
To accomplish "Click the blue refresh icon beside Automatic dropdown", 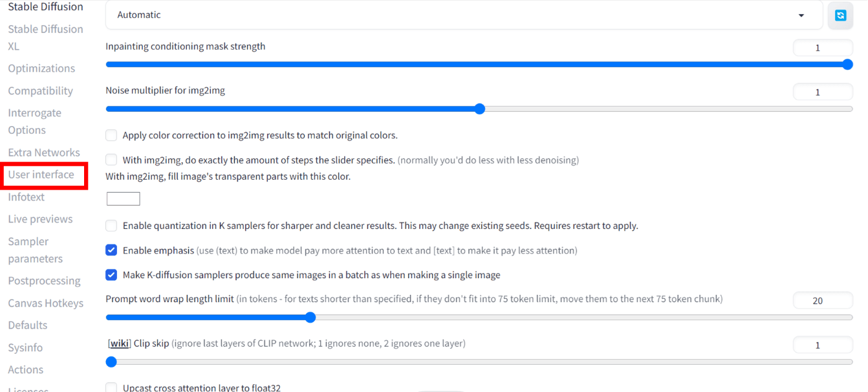I will tap(840, 16).
